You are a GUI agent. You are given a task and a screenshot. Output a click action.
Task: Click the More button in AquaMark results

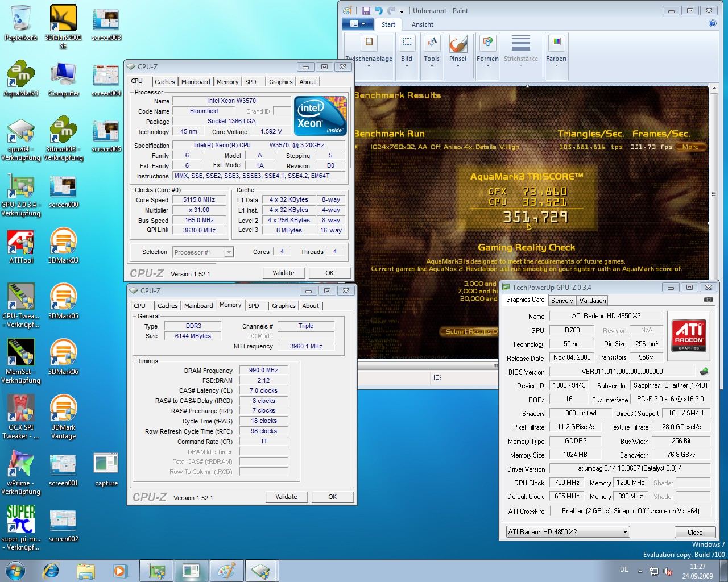(x=690, y=147)
